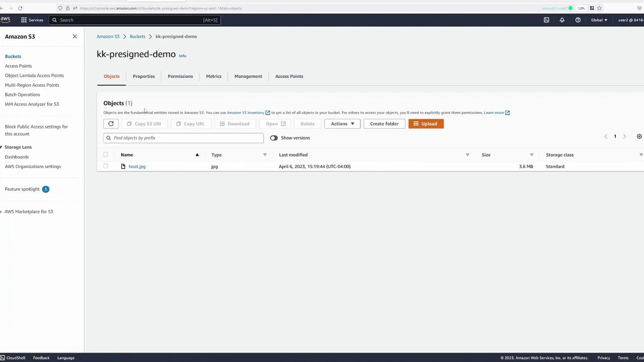
Task: Open the browser extensions grid icon
Action: [x=592, y=8]
